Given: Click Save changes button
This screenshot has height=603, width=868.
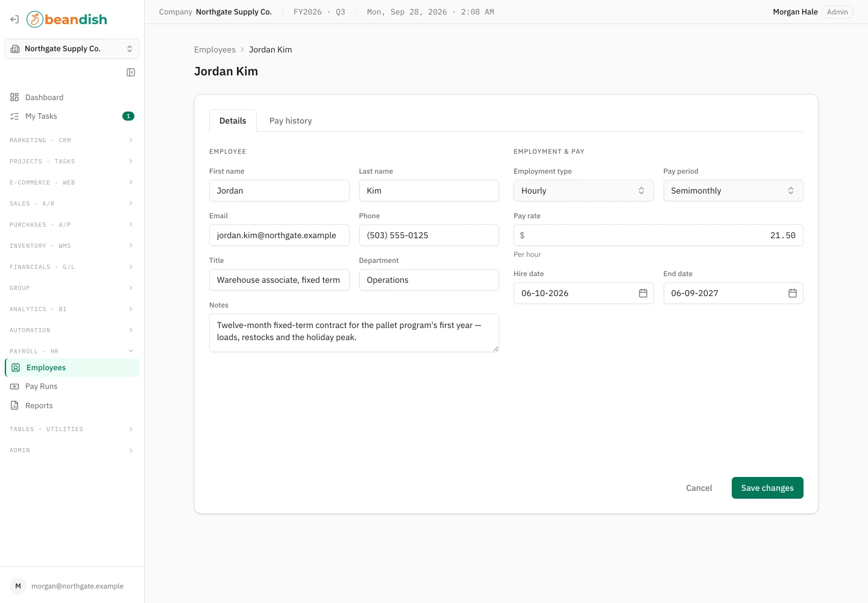Looking at the screenshot, I should (x=767, y=488).
